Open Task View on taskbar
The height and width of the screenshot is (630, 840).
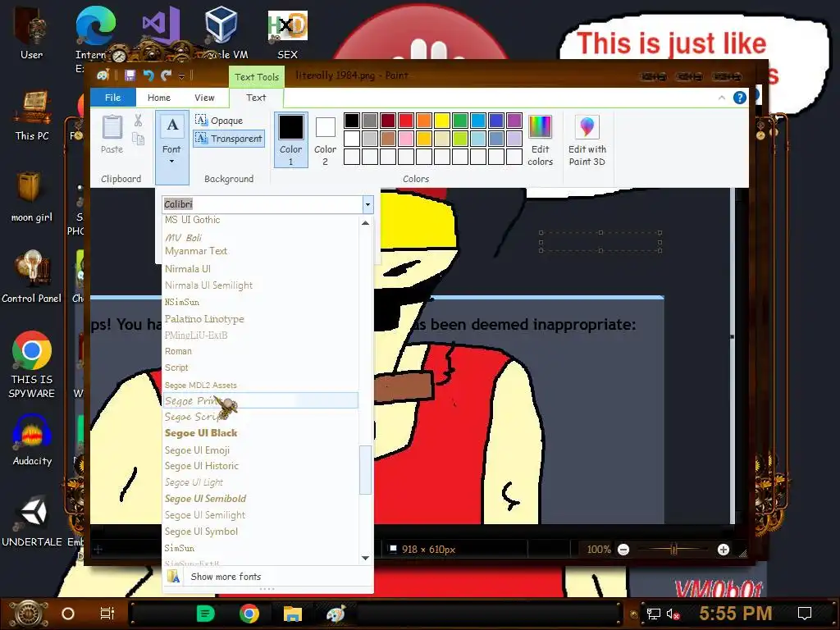point(107,614)
